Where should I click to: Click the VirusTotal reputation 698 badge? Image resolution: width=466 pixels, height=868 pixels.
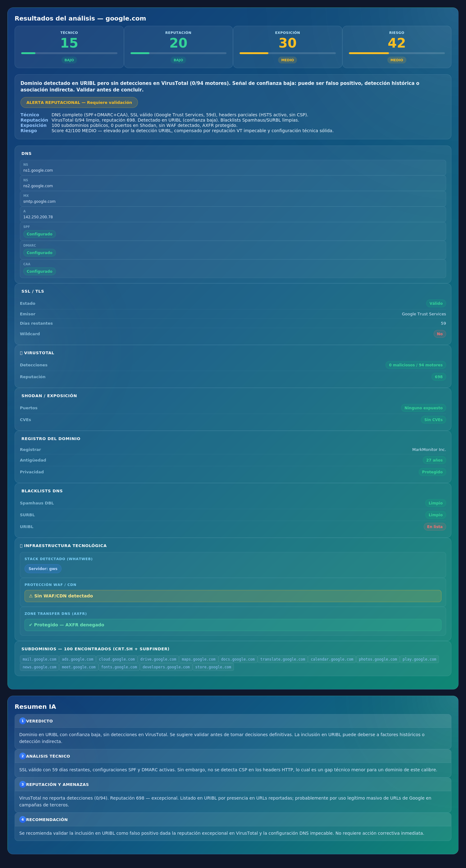pyautogui.click(x=439, y=377)
